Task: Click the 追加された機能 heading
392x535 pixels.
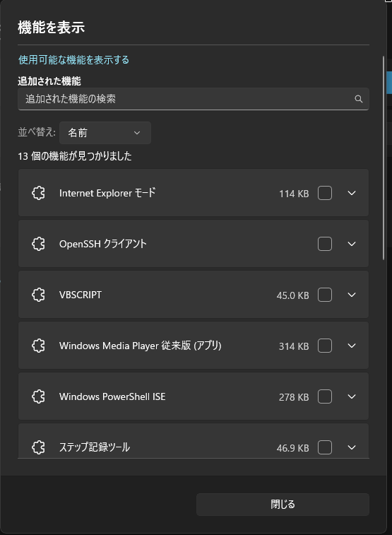Action: pos(49,81)
